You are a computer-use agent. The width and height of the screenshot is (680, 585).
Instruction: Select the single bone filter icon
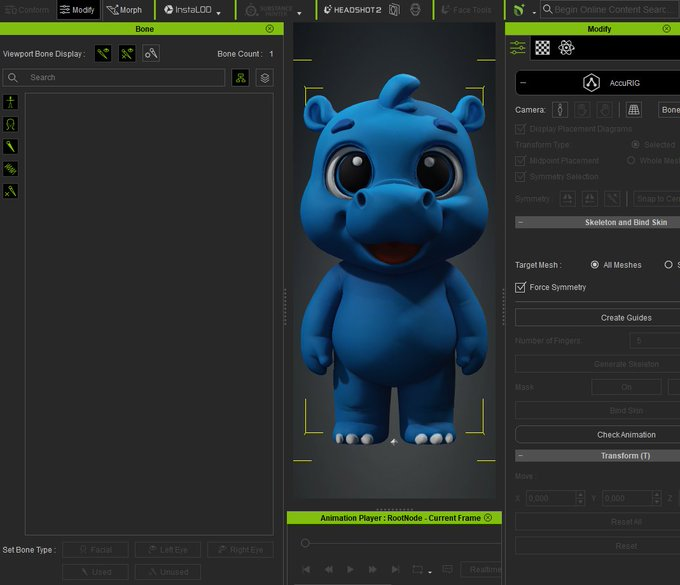point(10,147)
